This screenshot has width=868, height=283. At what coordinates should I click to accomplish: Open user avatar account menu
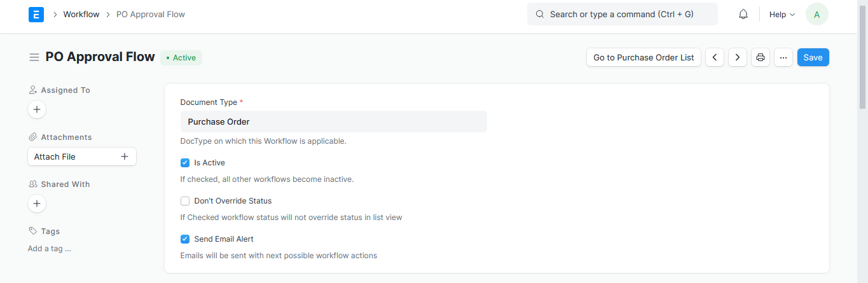pos(817,14)
